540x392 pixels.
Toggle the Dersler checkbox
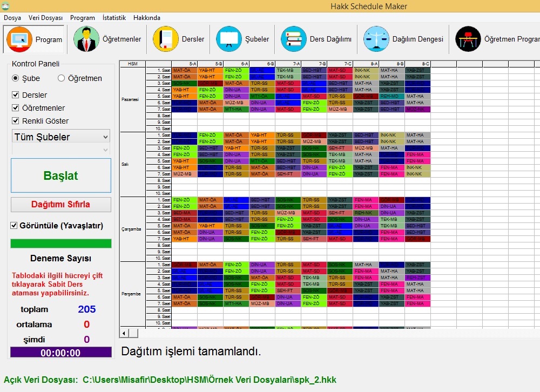point(15,94)
